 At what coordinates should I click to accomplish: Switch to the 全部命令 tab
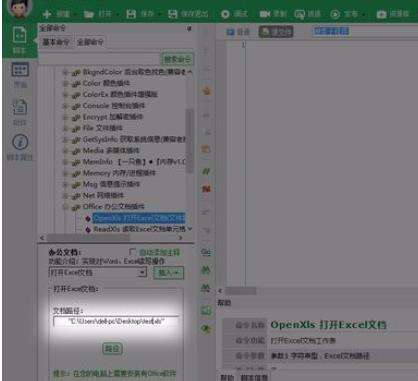coord(90,42)
